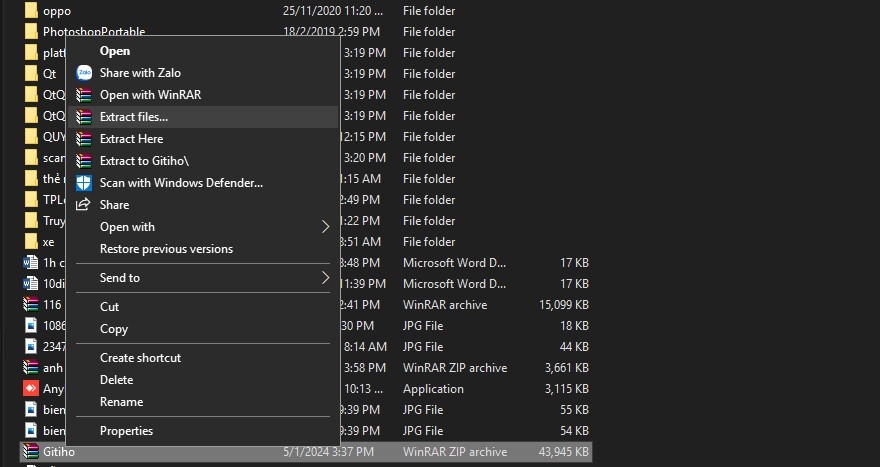Click WinRAR ZIP archive type for anh
The image size is (880, 467).
point(455,368)
